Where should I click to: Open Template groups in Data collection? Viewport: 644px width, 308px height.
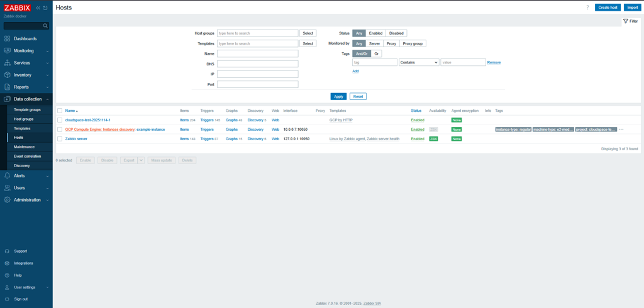(27, 109)
